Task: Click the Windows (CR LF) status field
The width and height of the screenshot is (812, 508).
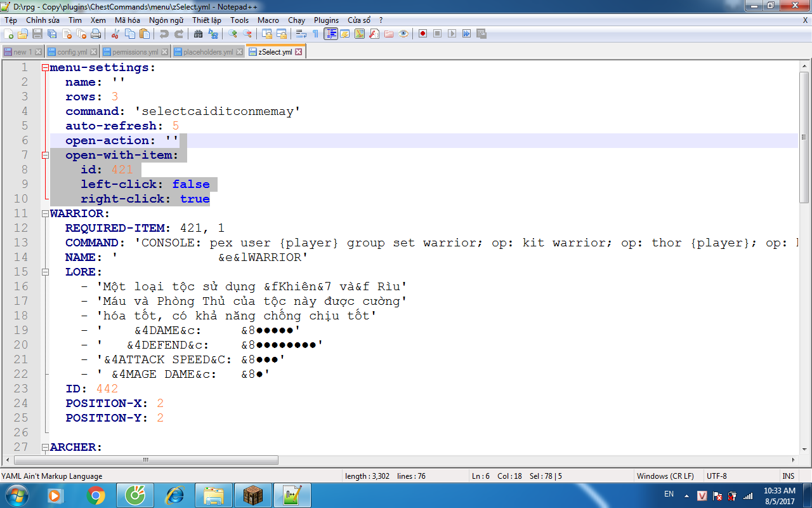Action: pos(665,476)
